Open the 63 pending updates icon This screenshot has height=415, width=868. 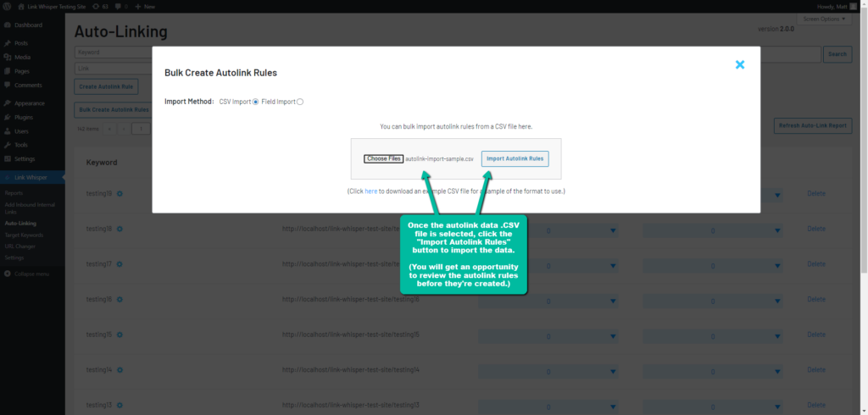(100, 7)
